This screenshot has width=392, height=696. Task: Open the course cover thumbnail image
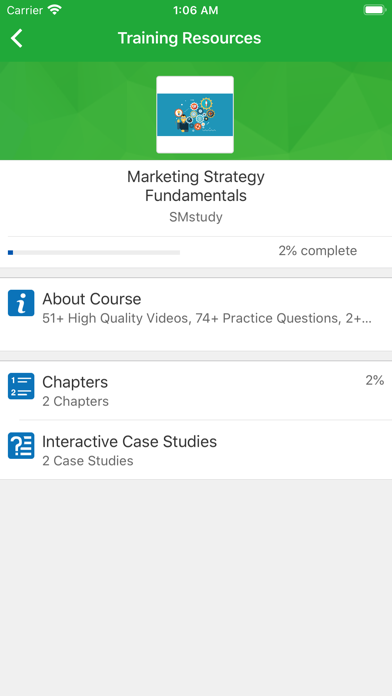pos(195,115)
